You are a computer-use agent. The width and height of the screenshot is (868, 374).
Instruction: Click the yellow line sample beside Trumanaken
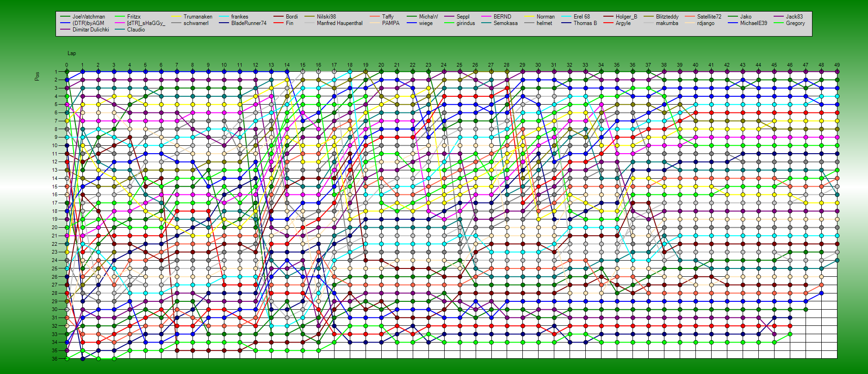[x=176, y=17]
